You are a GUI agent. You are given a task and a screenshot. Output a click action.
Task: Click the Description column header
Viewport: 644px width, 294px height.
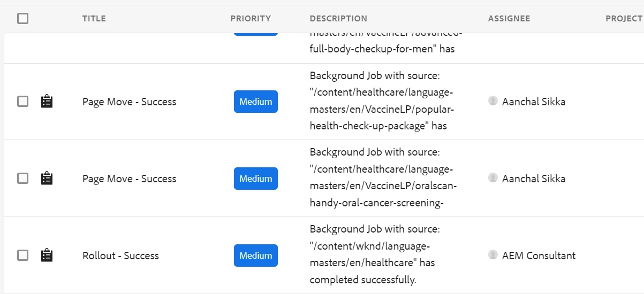338,19
